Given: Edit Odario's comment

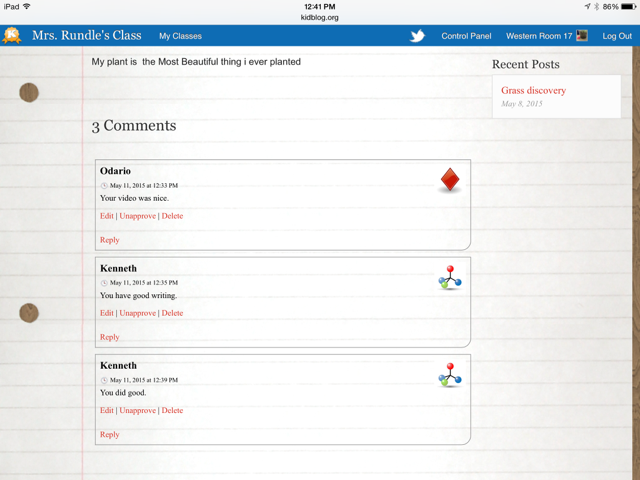Looking at the screenshot, I should [107, 216].
